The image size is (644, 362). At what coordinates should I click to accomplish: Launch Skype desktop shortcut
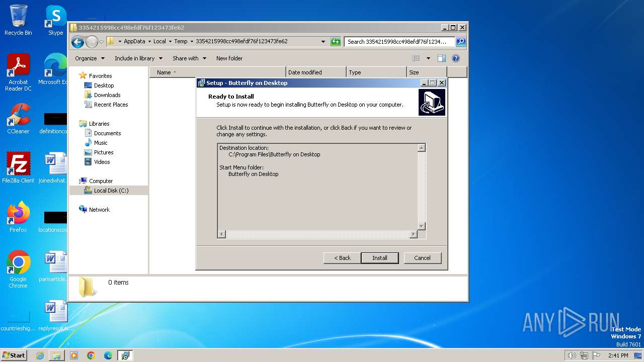(x=55, y=21)
